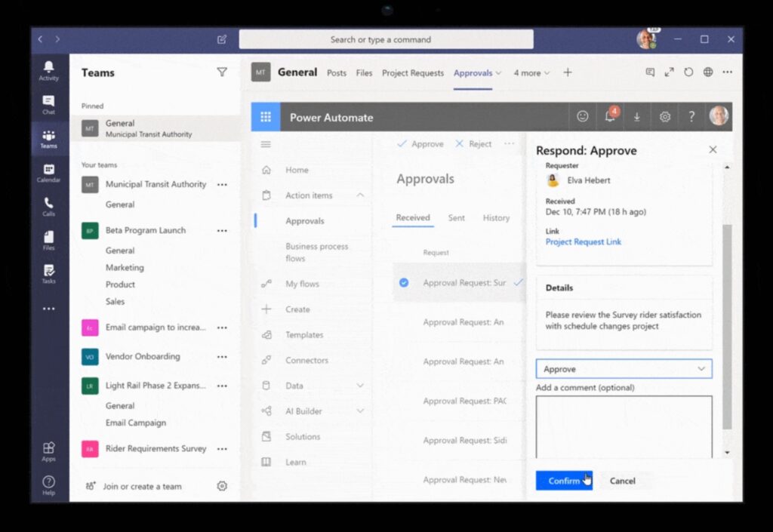Screen dimensions: 773x532
Task: Switch to the Sent tab
Action: [x=456, y=217]
